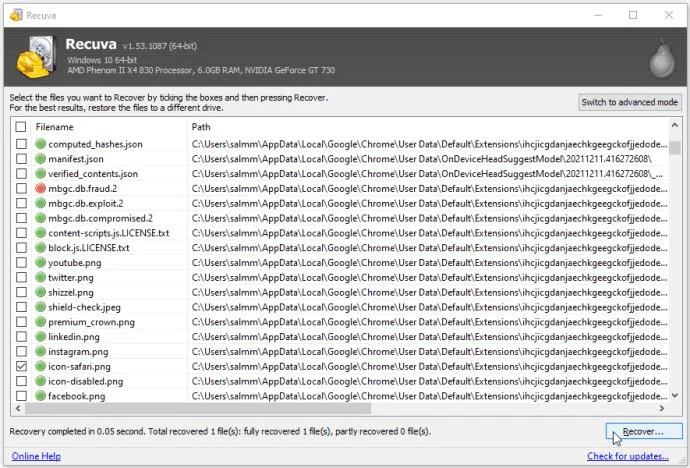Click green status dot for facebook.png
690x468 pixels.
40,396
